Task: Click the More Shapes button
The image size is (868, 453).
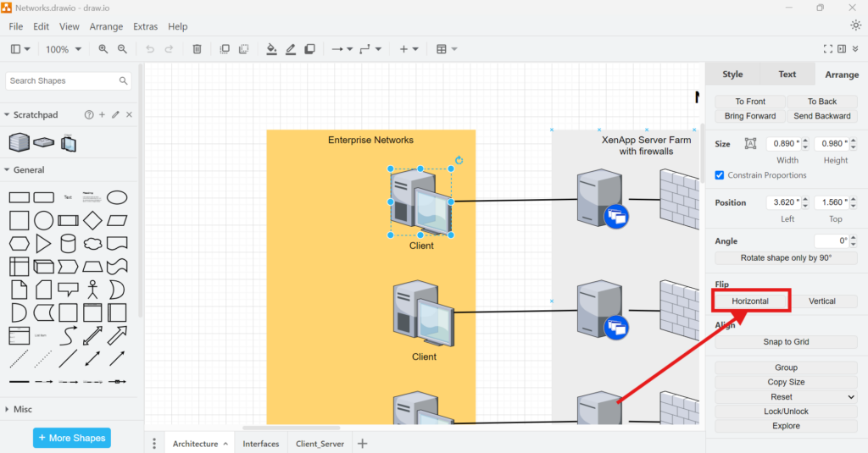Action: [72, 438]
